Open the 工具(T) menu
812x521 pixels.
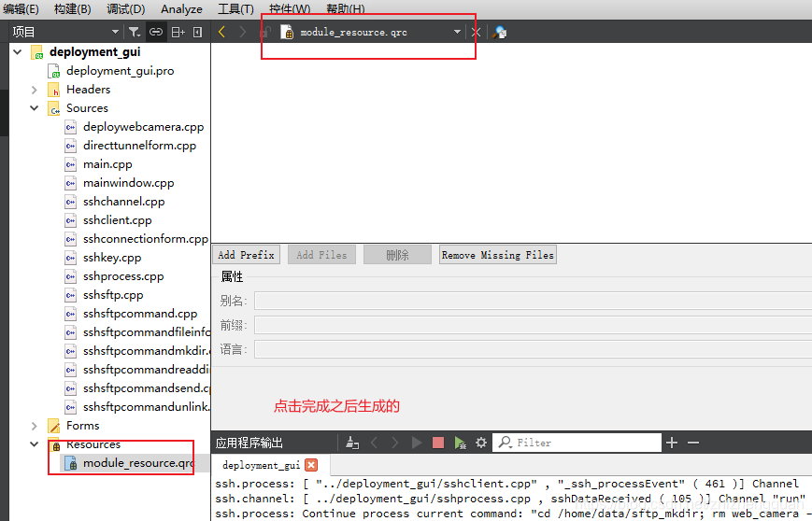click(235, 8)
